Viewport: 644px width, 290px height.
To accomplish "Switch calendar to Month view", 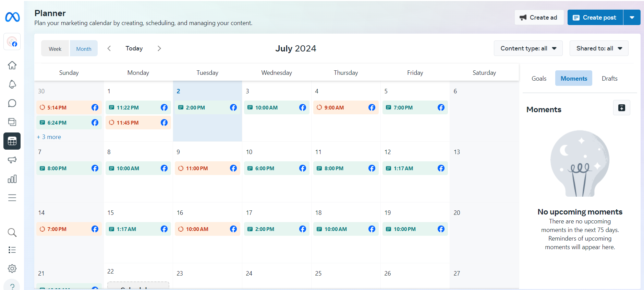I will click(84, 49).
